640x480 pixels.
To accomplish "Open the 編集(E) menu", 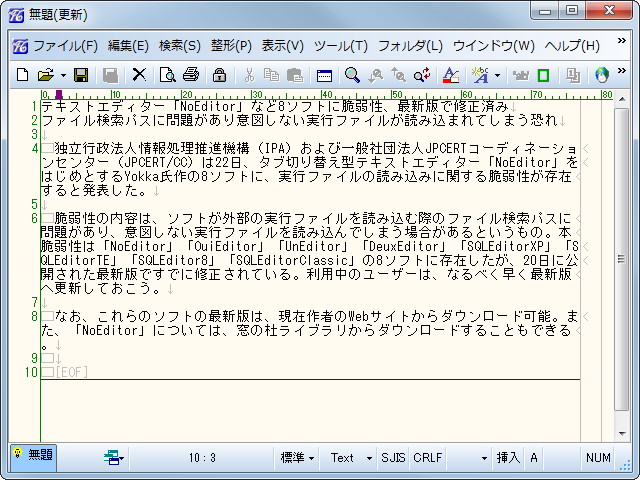I will (x=128, y=46).
